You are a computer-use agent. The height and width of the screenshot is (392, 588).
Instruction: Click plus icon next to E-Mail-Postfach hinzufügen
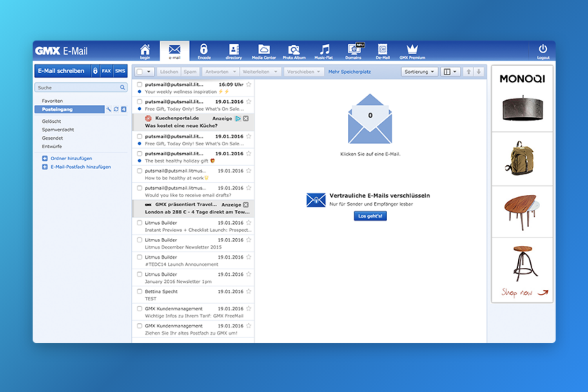pyautogui.click(x=45, y=167)
